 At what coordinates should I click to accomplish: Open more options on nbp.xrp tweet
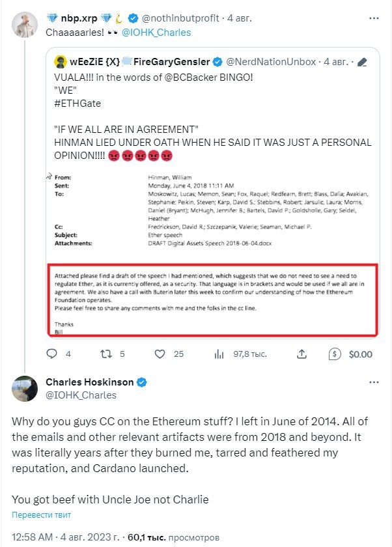click(374, 18)
